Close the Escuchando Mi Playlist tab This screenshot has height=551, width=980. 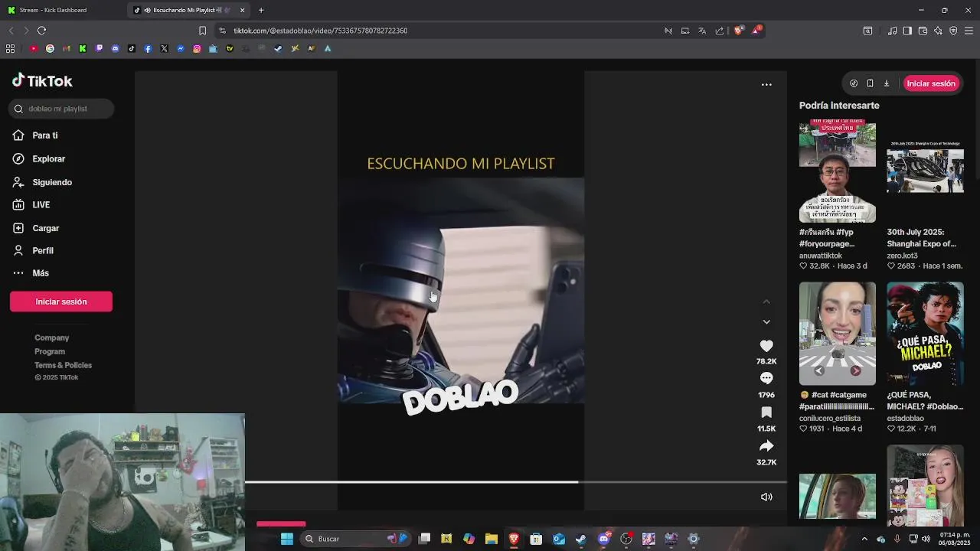pos(243,10)
